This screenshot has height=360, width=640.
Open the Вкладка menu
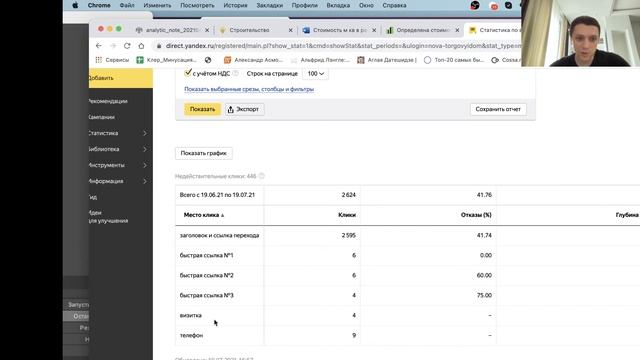coord(338,5)
